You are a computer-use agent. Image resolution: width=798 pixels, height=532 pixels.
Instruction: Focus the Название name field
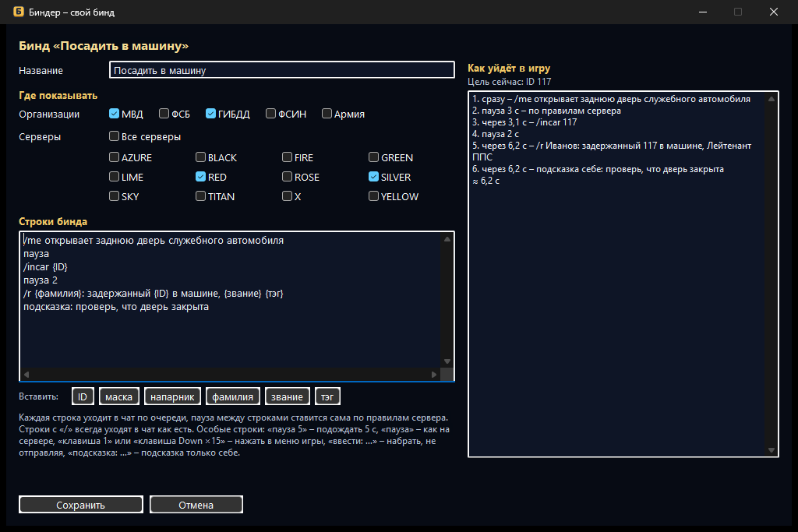click(282, 70)
